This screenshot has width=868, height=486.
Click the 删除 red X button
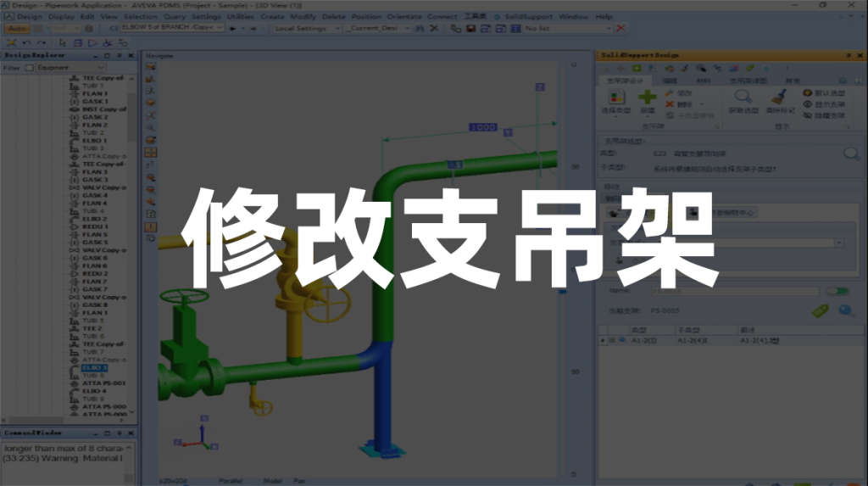tap(677, 104)
